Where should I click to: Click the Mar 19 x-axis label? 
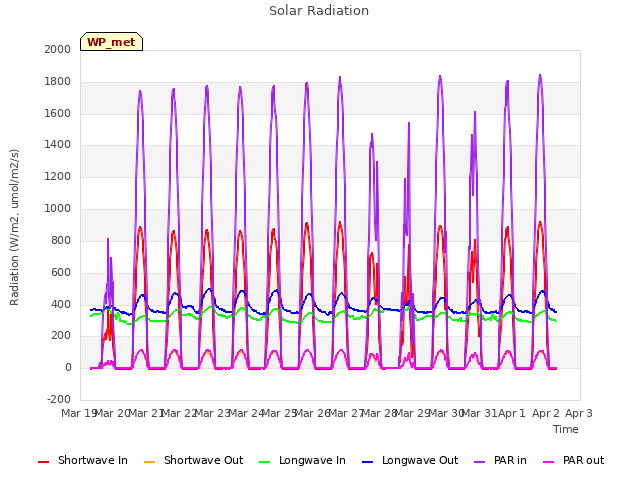(x=79, y=413)
